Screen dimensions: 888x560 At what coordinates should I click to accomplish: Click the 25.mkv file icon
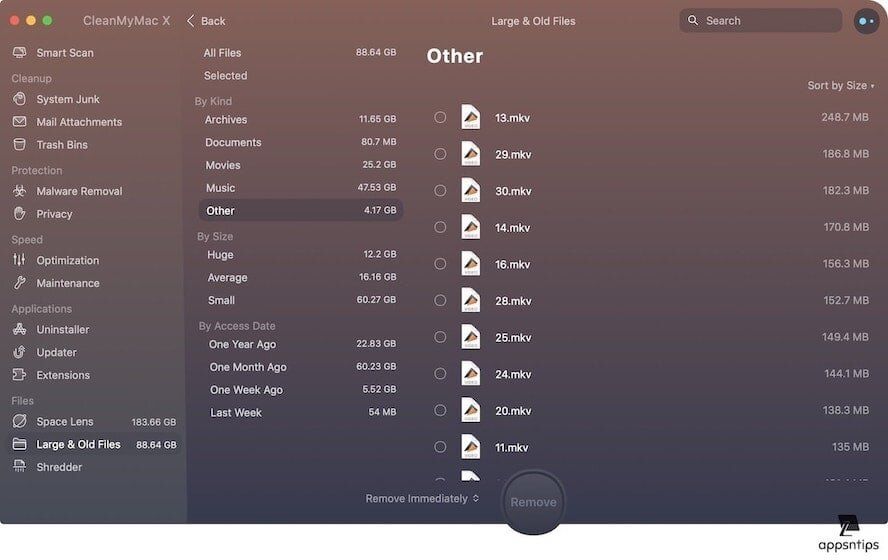(x=471, y=337)
